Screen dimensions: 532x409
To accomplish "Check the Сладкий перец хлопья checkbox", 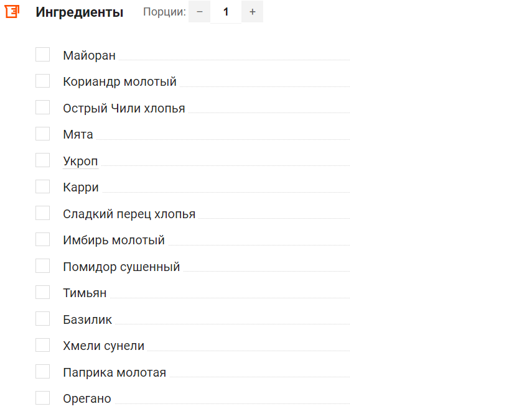I will click(43, 213).
